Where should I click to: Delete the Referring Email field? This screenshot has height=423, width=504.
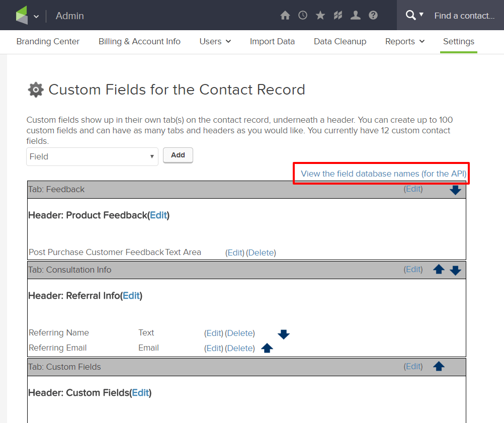click(240, 348)
